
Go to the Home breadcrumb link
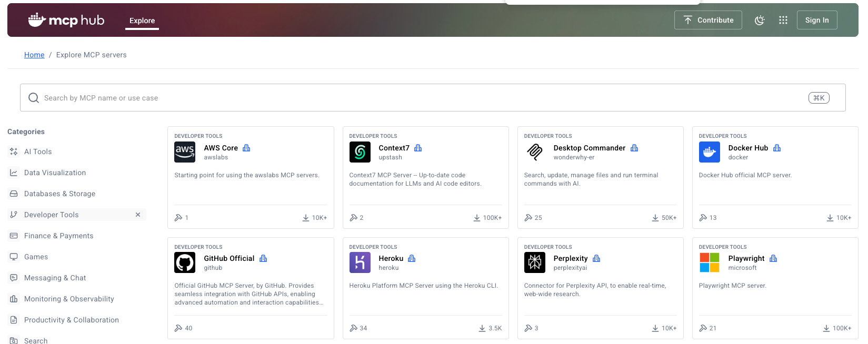tap(34, 55)
